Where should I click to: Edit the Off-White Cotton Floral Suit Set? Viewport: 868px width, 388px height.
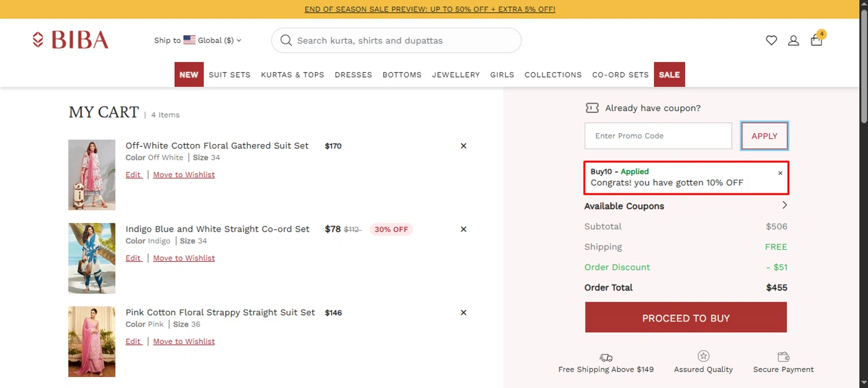(x=134, y=174)
